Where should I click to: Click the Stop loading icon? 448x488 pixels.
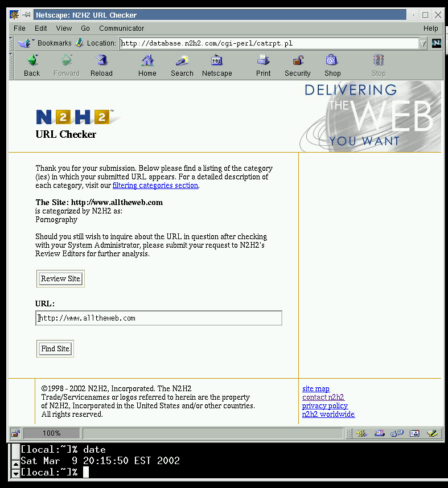pyautogui.click(x=379, y=60)
